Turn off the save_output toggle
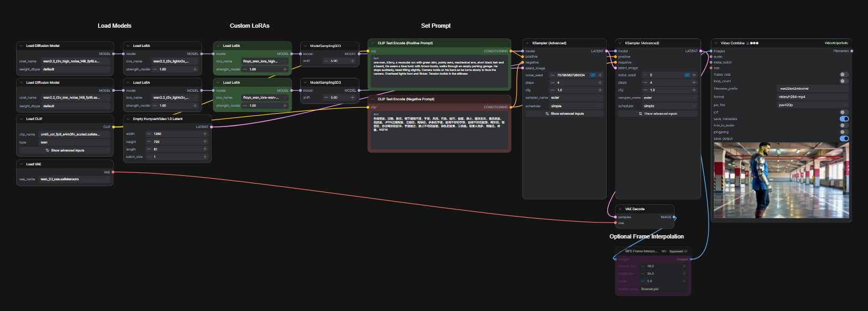This screenshot has width=868, height=311. click(x=844, y=139)
